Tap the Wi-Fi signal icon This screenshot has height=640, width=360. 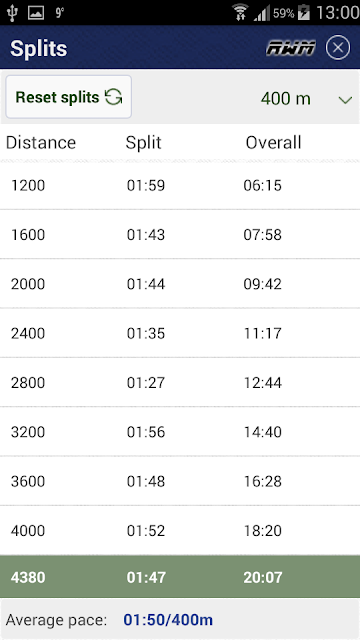(x=240, y=12)
